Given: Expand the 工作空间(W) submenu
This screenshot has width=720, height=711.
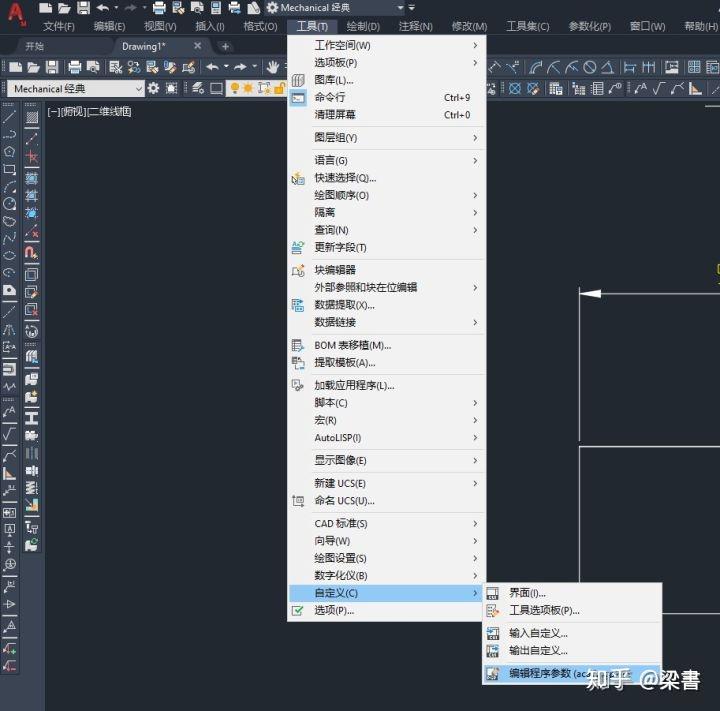Looking at the screenshot, I should [x=387, y=45].
